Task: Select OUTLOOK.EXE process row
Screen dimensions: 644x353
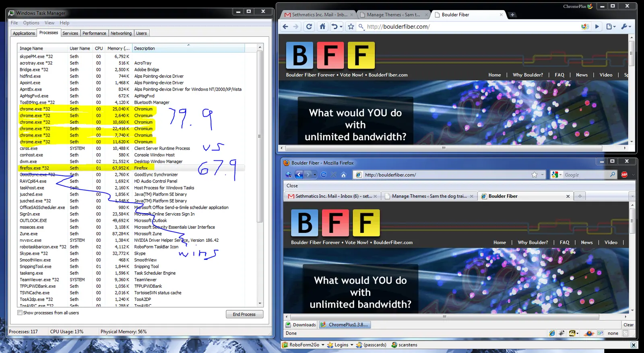Action: click(132, 220)
